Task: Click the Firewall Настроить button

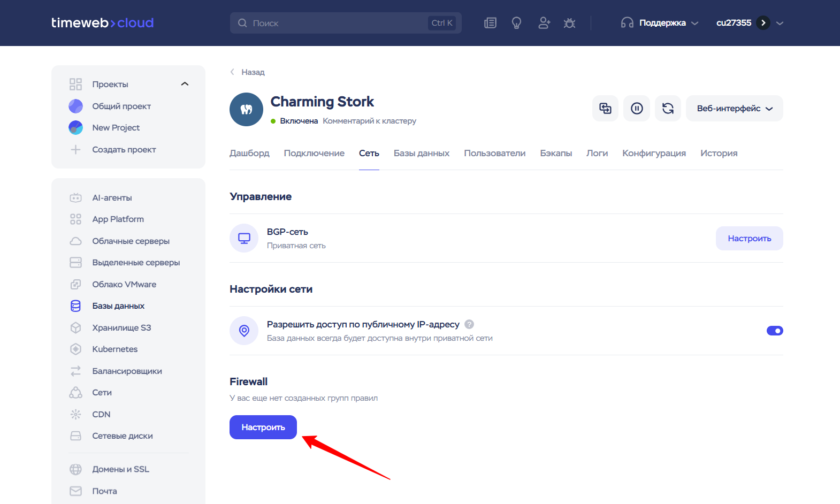Action: point(263,427)
